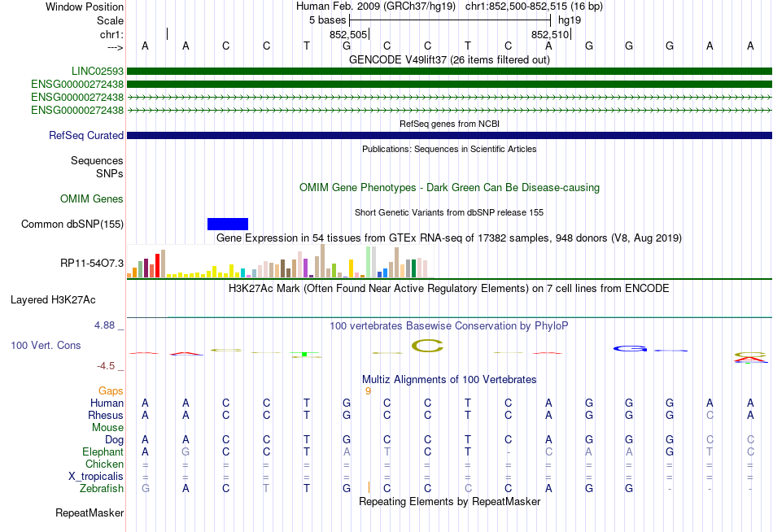Click the Publications: Sequences in Scientific Articles title
The height and width of the screenshot is (532, 773).
coord(449,149)
